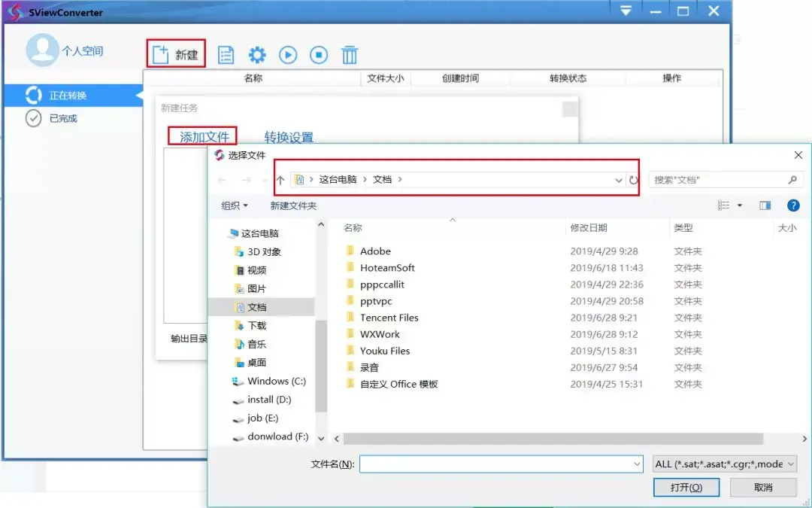Image resolution: width=812 pixels, height=508 pixels.
Task: Toggle the preview pane in the file dialog
Action: tap(765, 205)
